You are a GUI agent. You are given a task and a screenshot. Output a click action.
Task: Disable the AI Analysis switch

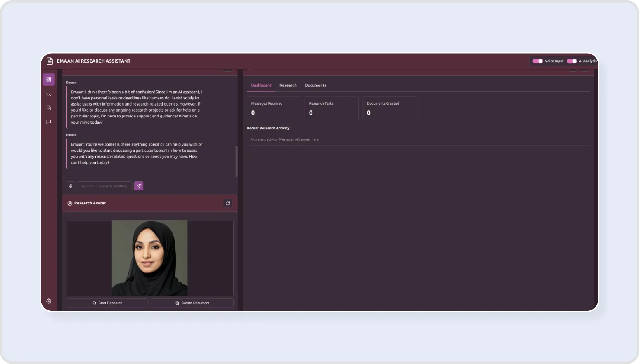pos(571,61)
